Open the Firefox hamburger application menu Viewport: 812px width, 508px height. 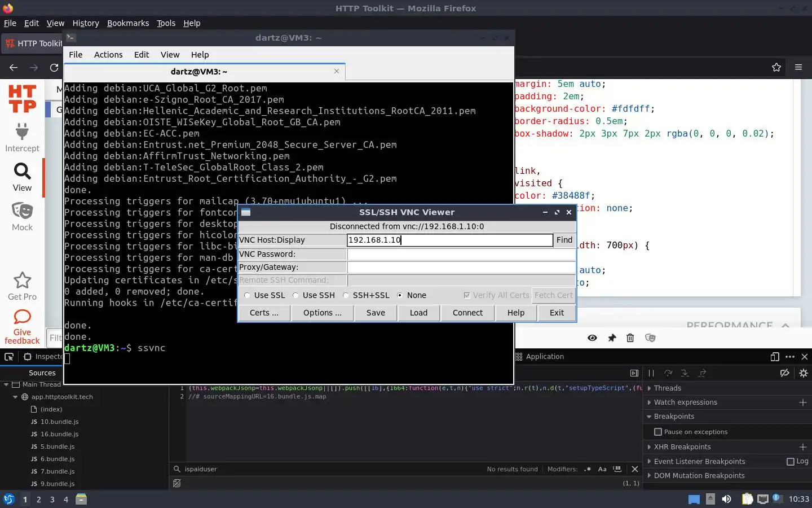(798, 67)
